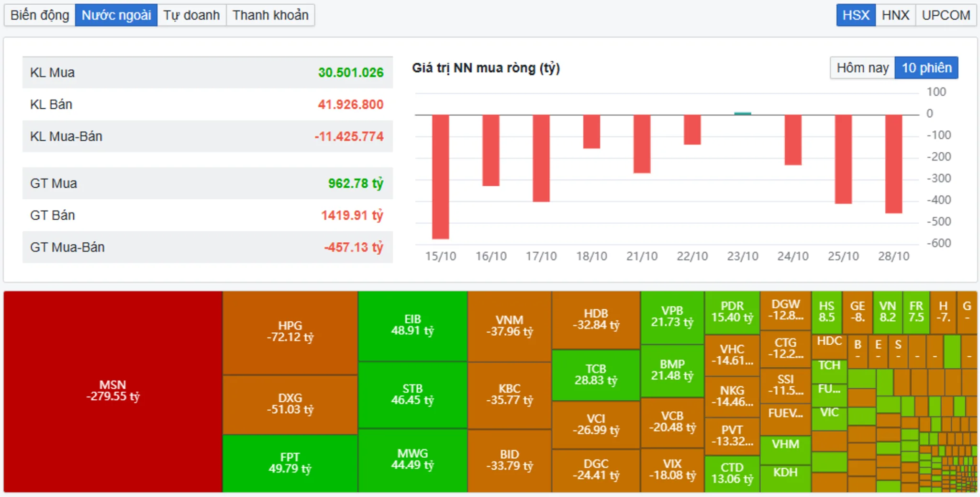This screenshot has height=497, width=980.
Task: Click the 22/10 bar in chart
Action: [x=692, y=130]
